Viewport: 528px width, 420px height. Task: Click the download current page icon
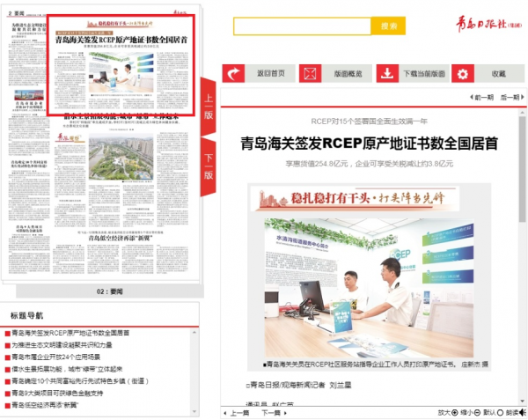[x=387, y=74]
